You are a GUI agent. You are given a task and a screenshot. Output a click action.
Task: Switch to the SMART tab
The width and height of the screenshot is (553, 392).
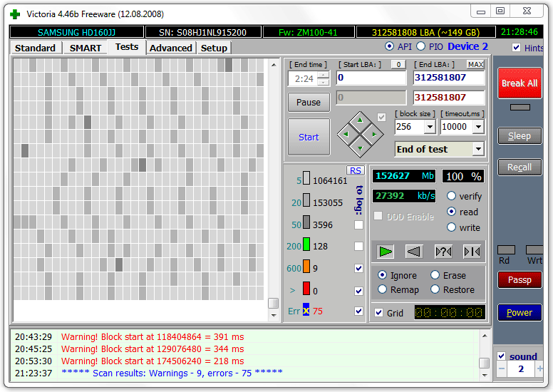[85, 48]
